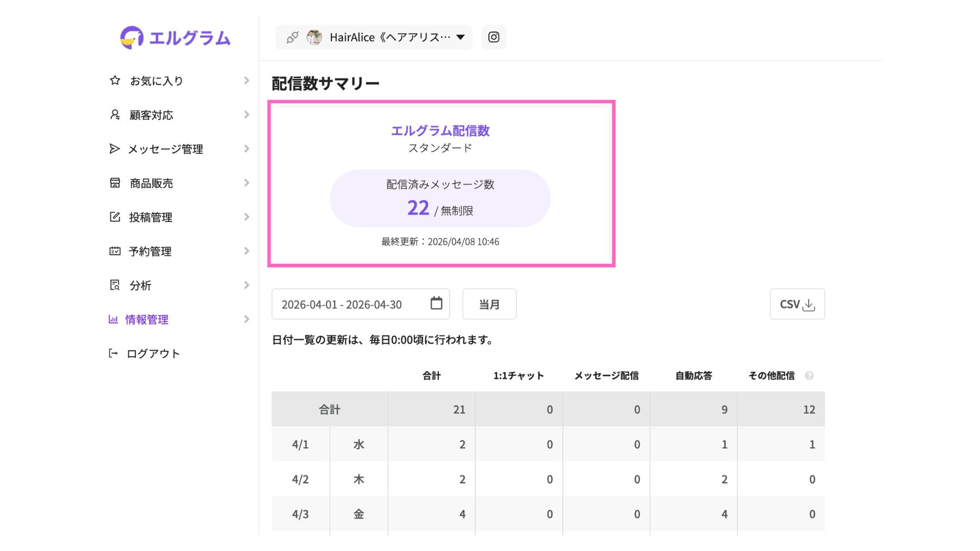
Task: Open the date picker calendar icon
Action: tap(436, 304)
